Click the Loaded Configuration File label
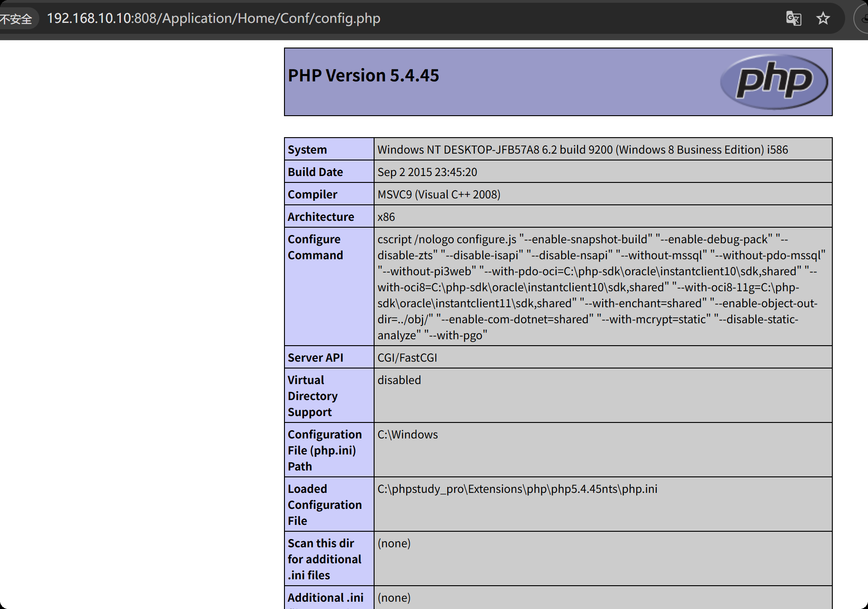This screenshot has width=868, height=609. pos(324,504)
